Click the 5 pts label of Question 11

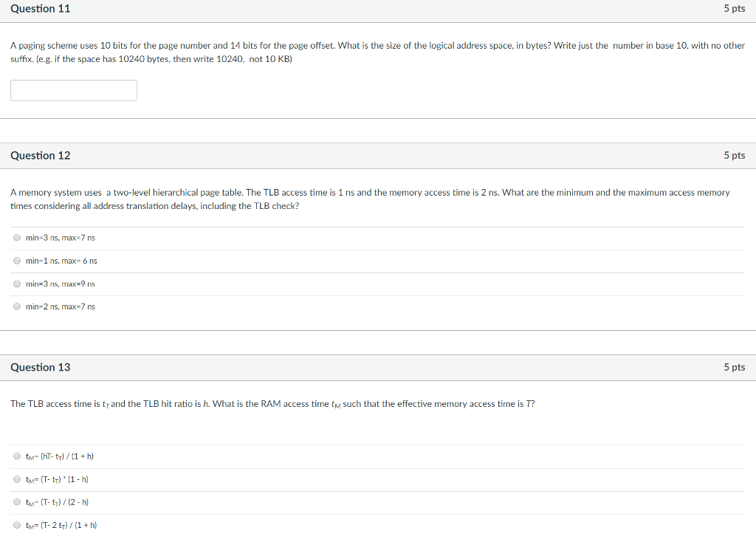pyautogui.click(x=734, y=9)
